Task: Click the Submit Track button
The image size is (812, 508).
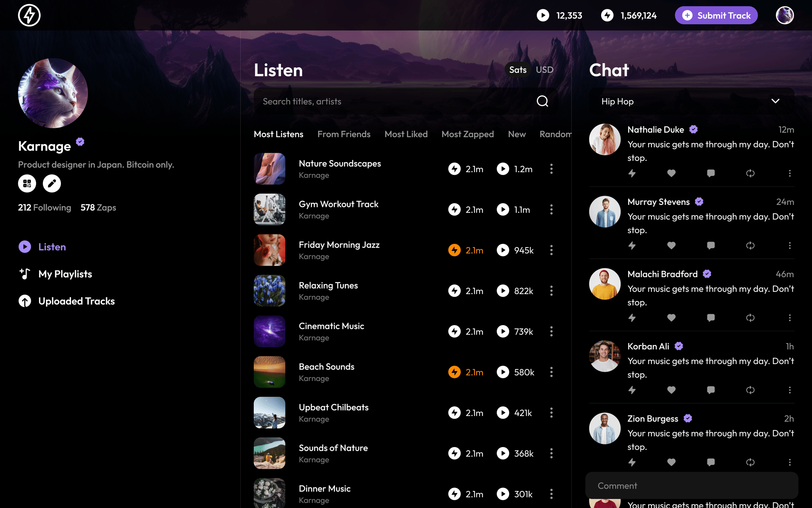Action: [716, 16]
